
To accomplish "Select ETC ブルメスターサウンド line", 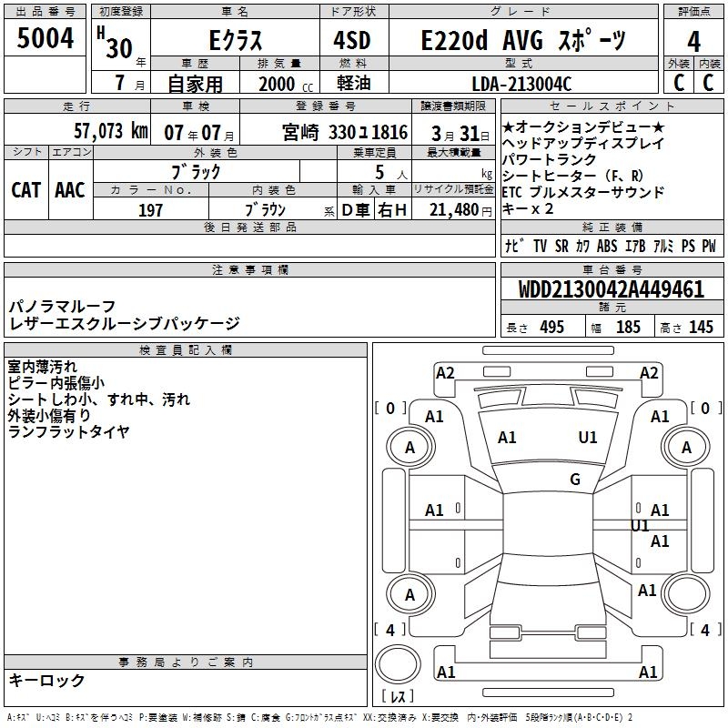I will click(x=583, y=192).
